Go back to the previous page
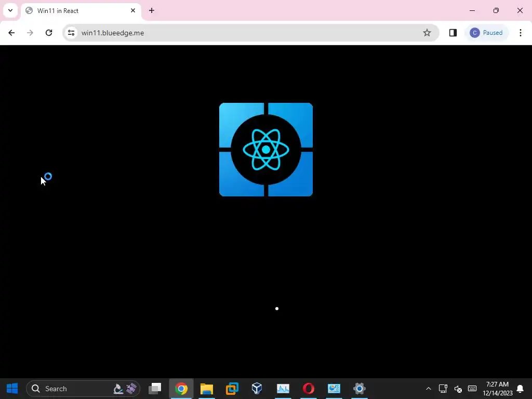This screenshot has width=532, height=399. point(11,33)
